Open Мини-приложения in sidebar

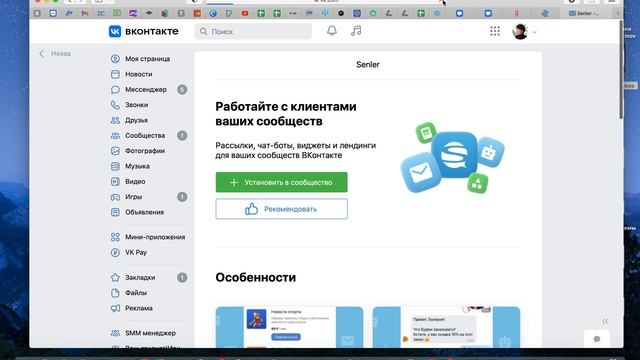(x=148, y=237)
